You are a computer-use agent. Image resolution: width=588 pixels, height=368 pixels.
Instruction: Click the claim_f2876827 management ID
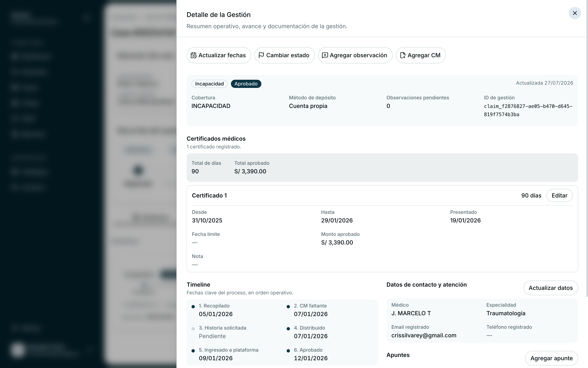pyautogui.click(x=528, y=110)
